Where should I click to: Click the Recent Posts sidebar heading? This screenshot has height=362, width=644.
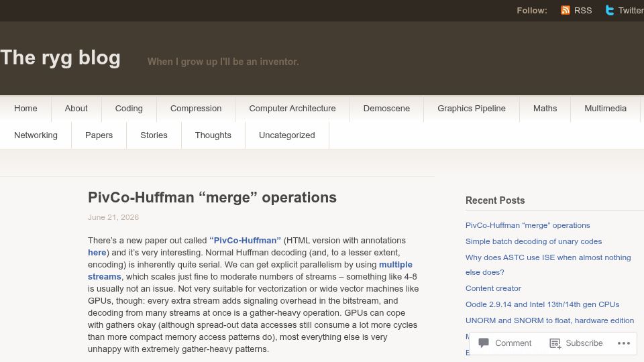495,200
